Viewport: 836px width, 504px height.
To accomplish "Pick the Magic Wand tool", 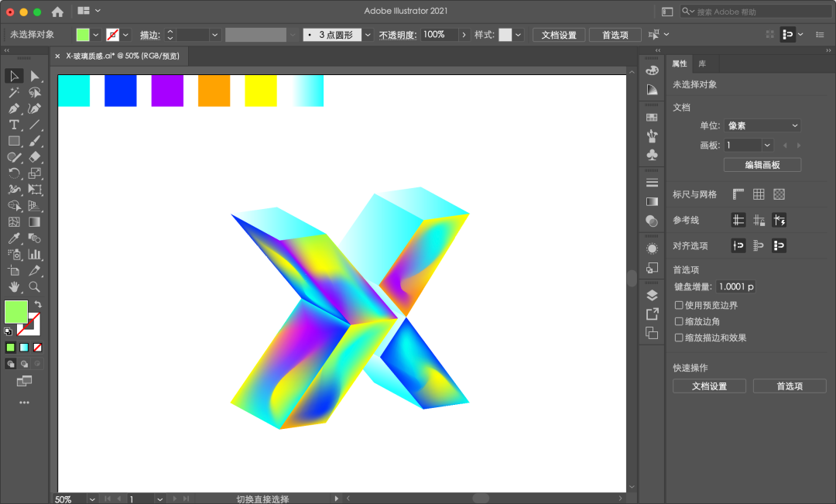I will [14, 93].
